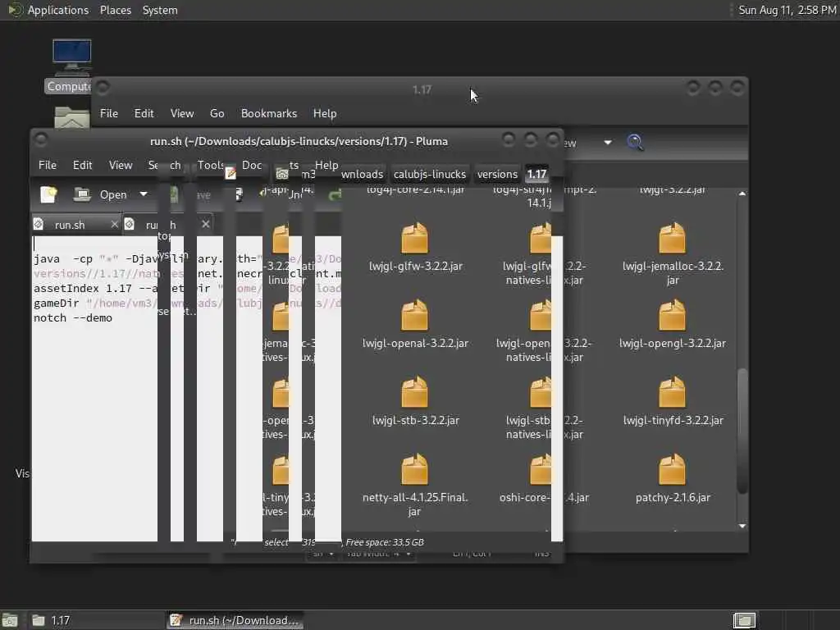Screen dimensions: 840x630
Task: Expand the Open button dropdown arrow
Action: (143, 194)
